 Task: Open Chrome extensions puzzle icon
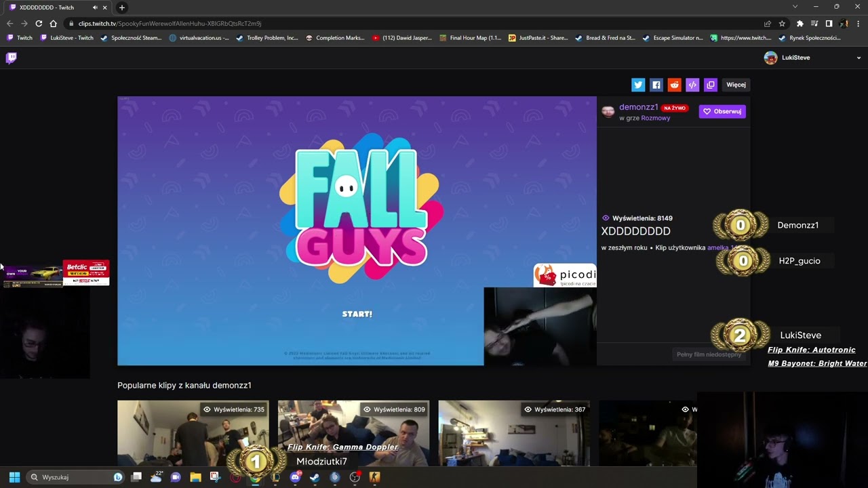800,23
